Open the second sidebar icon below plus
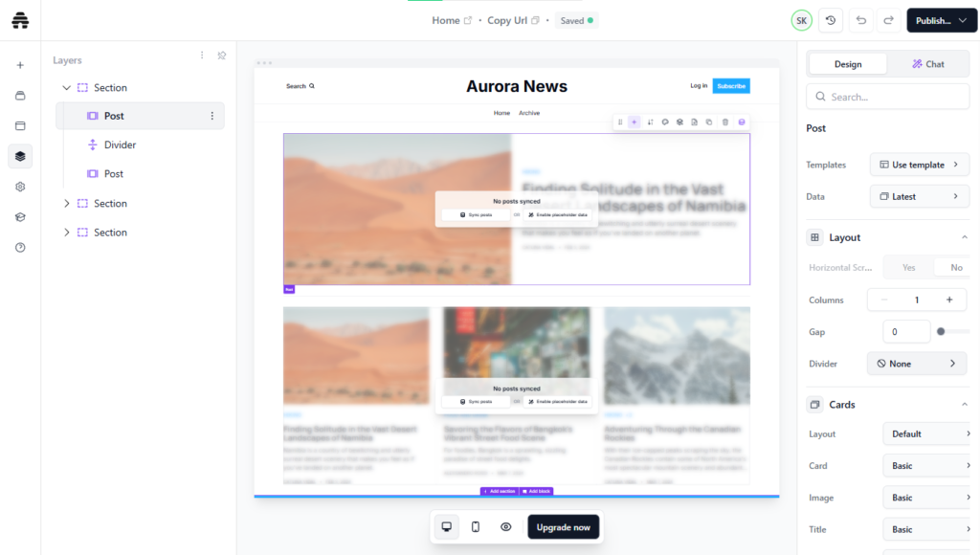 pyautogui.click(x=20, y=96)
